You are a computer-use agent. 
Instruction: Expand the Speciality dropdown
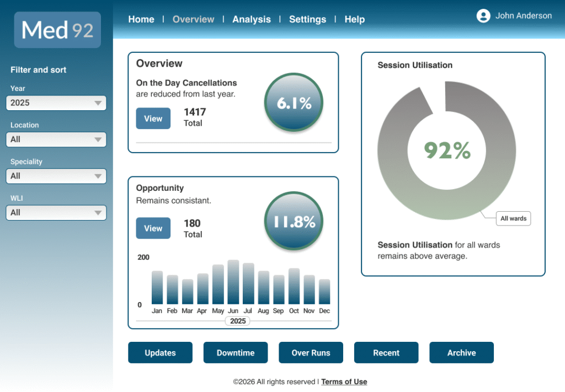click(x=56, y=176)
